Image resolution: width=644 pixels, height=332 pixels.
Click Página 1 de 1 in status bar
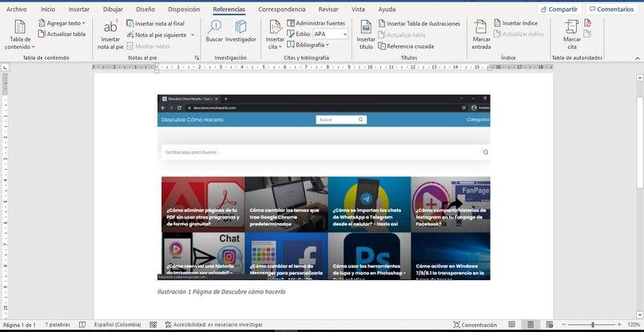[x=19, y=325]
